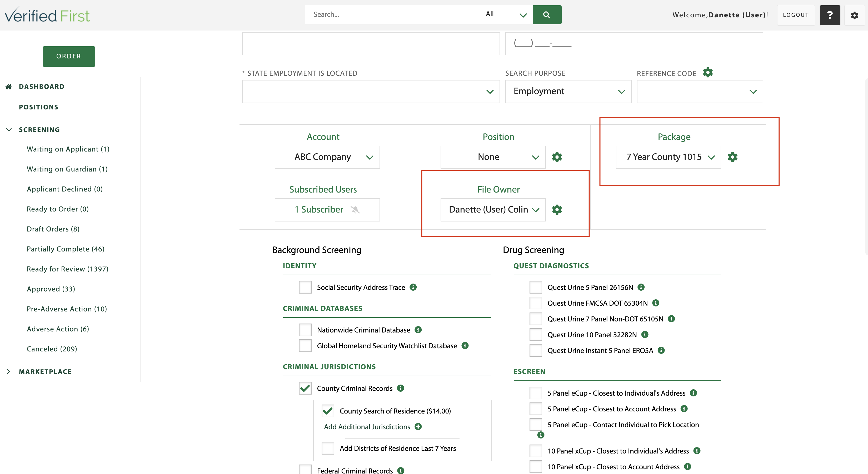Click the gear next to Position dropdown
The width and height of the screenshot is (868, 474).
tap(557, 157)
